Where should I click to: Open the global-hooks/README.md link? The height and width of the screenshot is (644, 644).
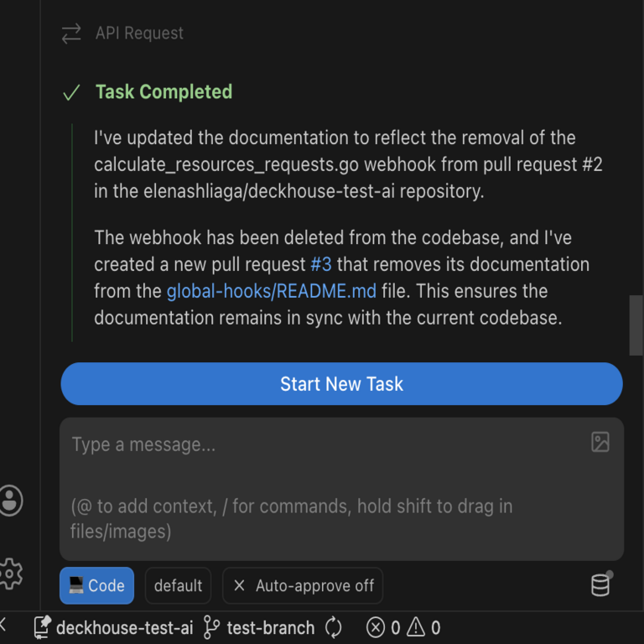click(x=272, y=291)
